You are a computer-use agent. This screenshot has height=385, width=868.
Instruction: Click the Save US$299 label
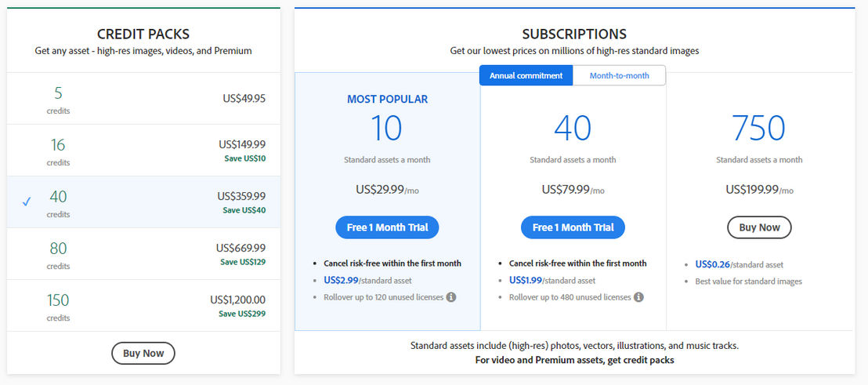pos(242,314)
